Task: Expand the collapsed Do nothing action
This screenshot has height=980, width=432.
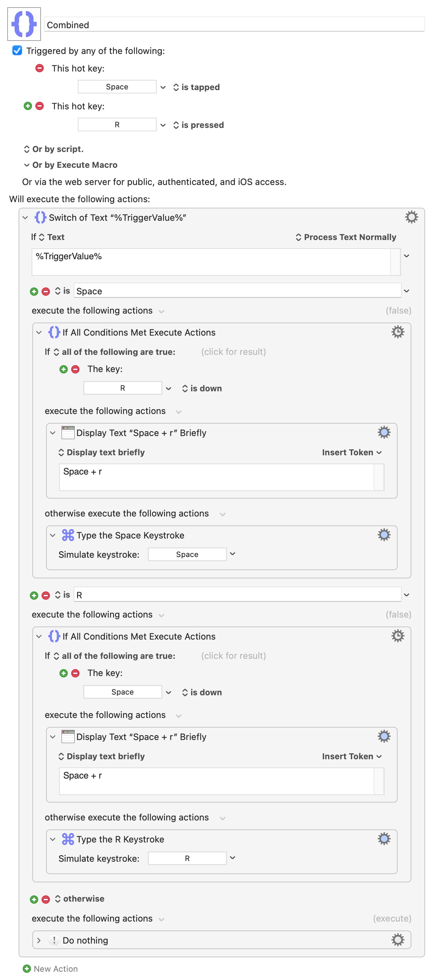Action: pyautogui.click(x=39, y=940)
